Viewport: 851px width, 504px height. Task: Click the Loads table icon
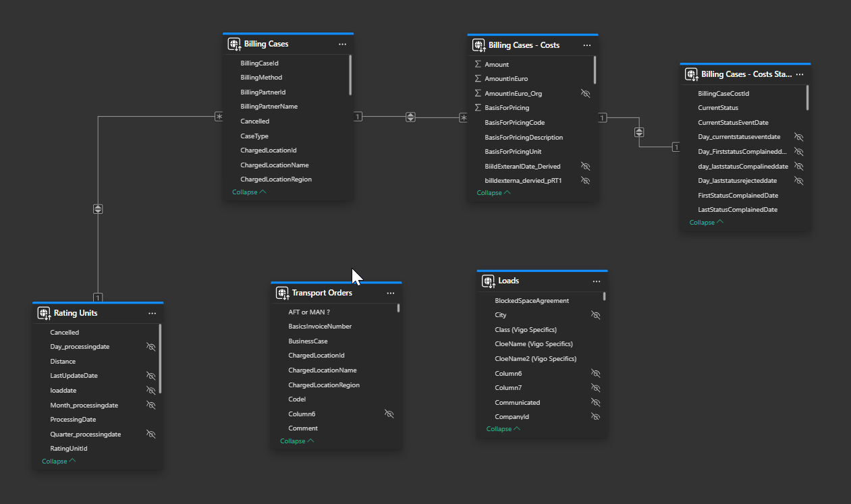click(488, 281)
